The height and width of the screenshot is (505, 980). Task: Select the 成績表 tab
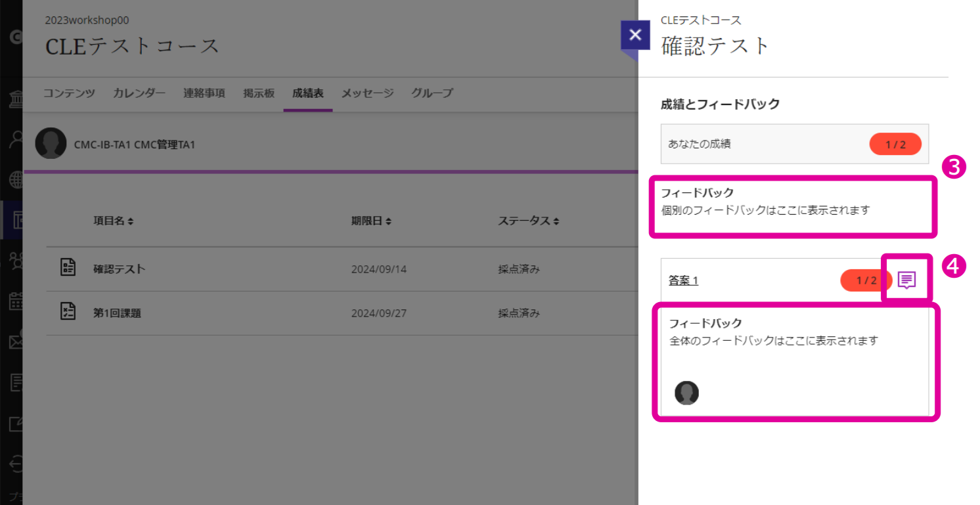[x=308, y=93]
